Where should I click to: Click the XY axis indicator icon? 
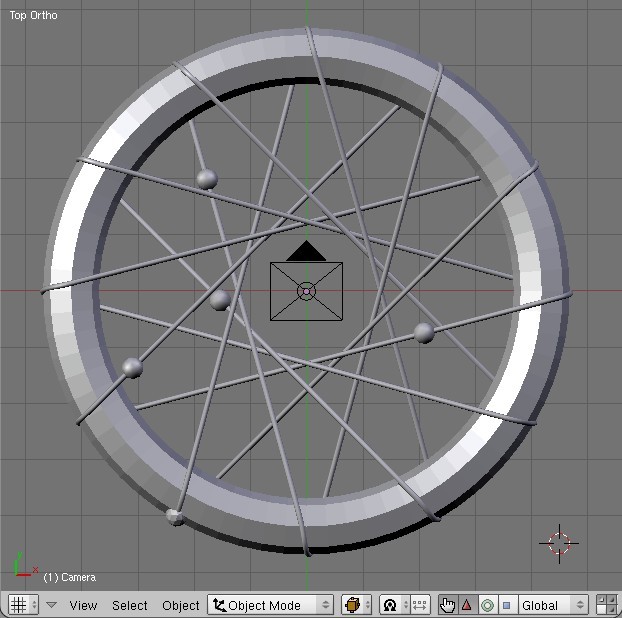(25, 565)
